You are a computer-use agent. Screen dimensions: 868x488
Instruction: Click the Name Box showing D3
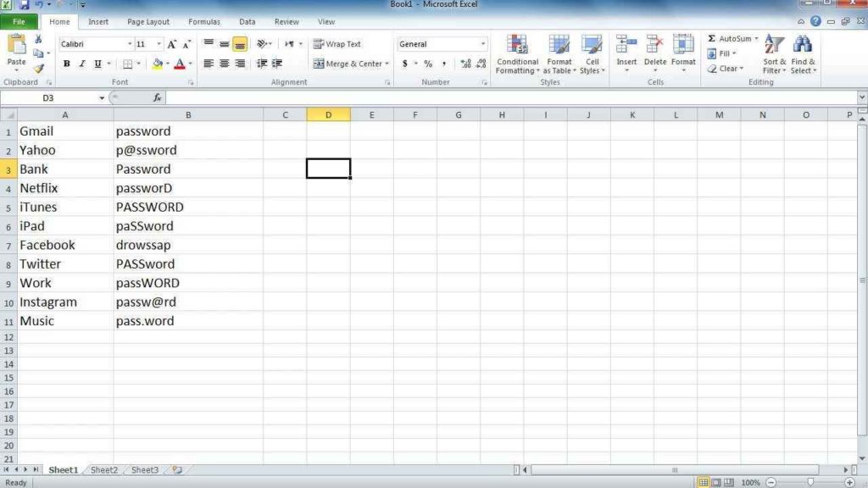point(48,98)
